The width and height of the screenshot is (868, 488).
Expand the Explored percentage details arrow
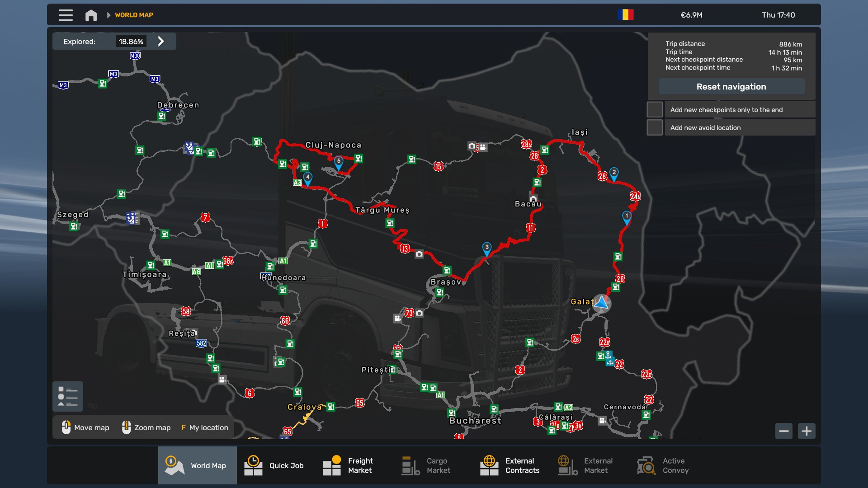coord(161,42)
